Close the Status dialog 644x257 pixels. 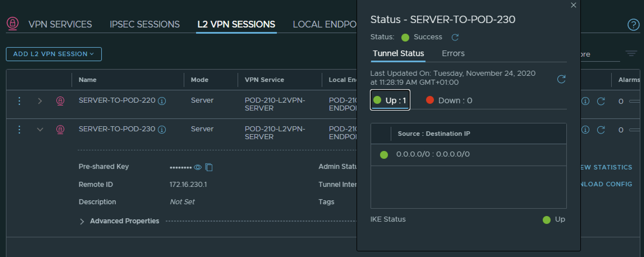[573, 5]
